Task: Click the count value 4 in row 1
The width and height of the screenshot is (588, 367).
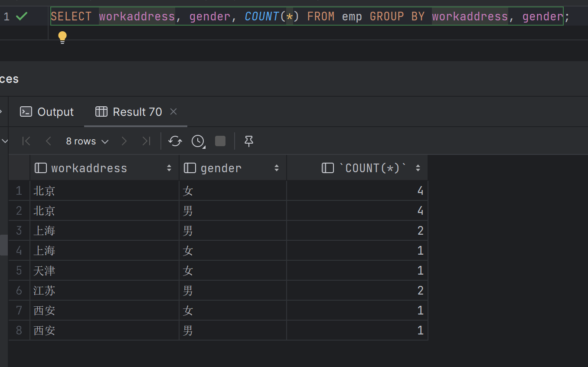Action: [x=357, y=191]
